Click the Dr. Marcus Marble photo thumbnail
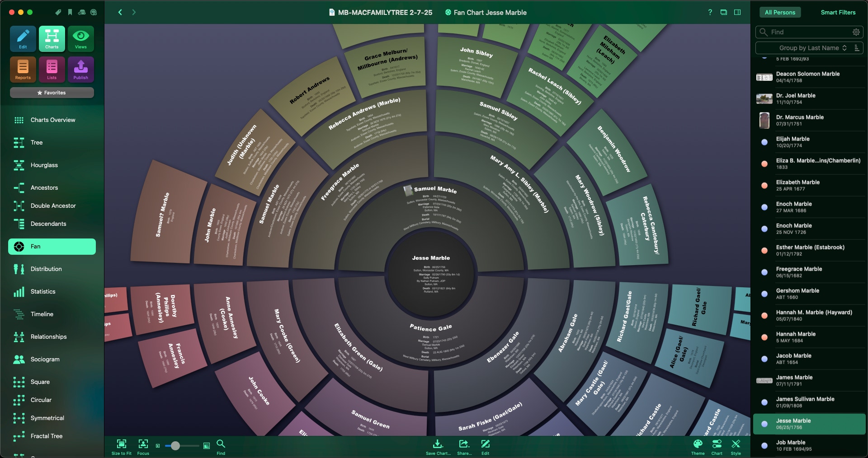Screen dimensions: 868x458 764,121
